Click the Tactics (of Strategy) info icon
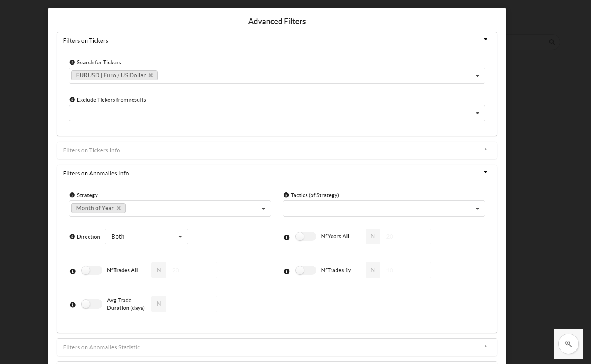This screenshot has width=591, height=364. (x=286, y=195)
